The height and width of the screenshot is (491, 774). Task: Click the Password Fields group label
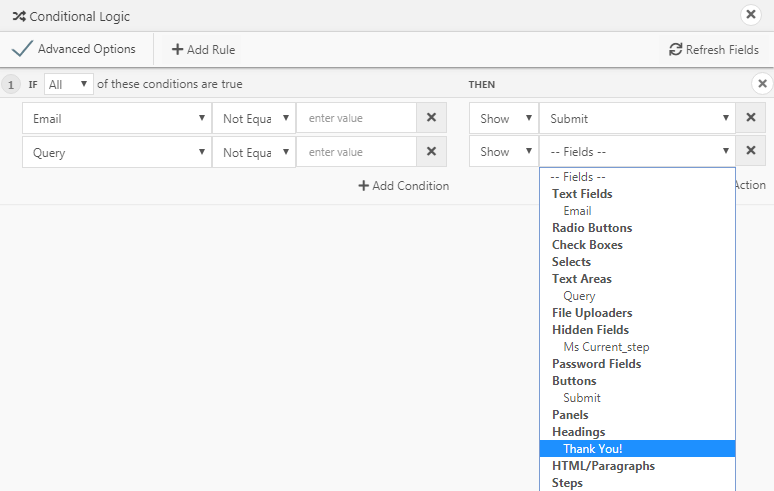point(596,364)
